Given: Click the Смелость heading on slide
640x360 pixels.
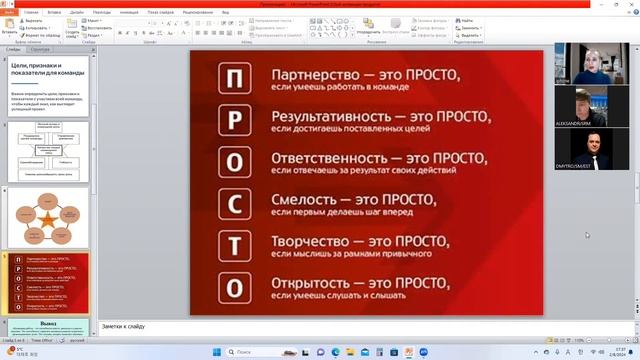Looking at the screenshot, I should click(354, 200).
